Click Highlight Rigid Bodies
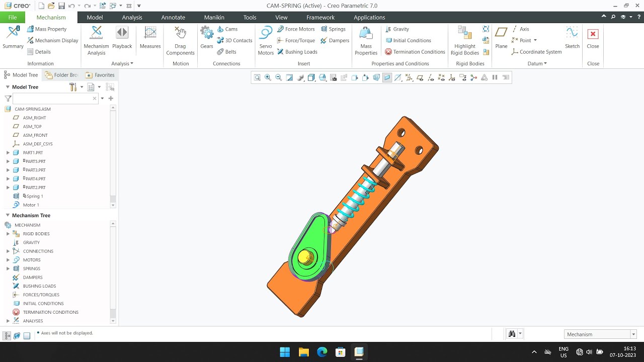 (465, 41)
